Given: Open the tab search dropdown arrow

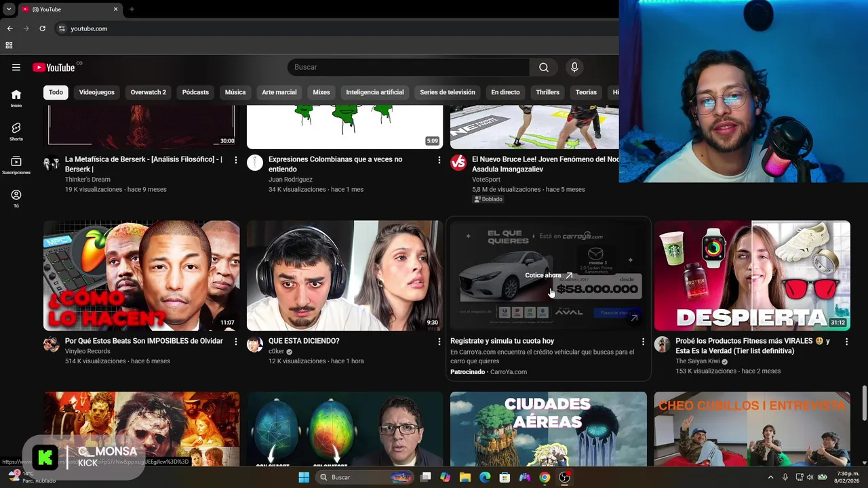Looking at the screenshot, I should [x=9, y=9].
